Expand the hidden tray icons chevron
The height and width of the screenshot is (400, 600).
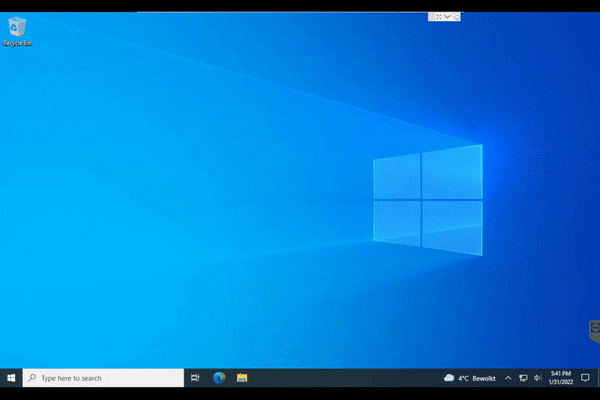click(508, 378)
